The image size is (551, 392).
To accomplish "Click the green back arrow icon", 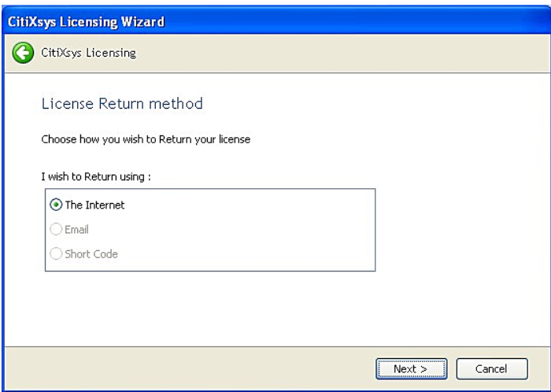I will [x=23, y=53].
